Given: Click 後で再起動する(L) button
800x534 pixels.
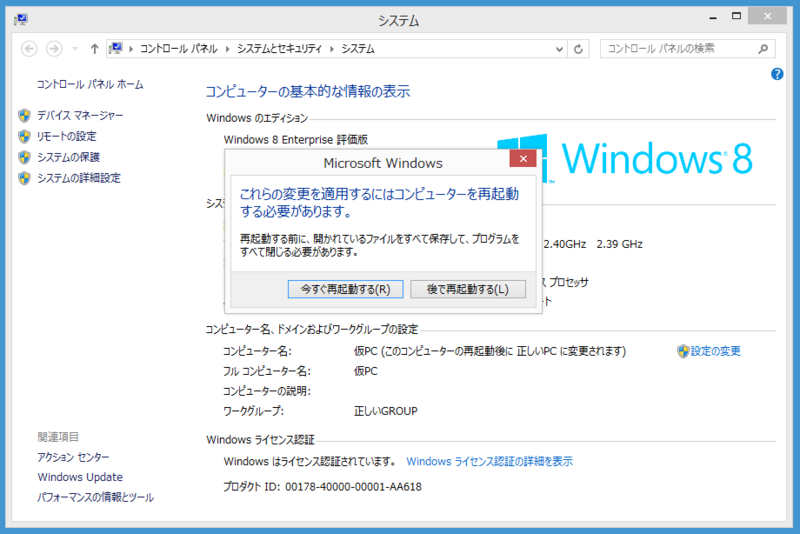Looking at the screenshot, I should tap(468, 289).
